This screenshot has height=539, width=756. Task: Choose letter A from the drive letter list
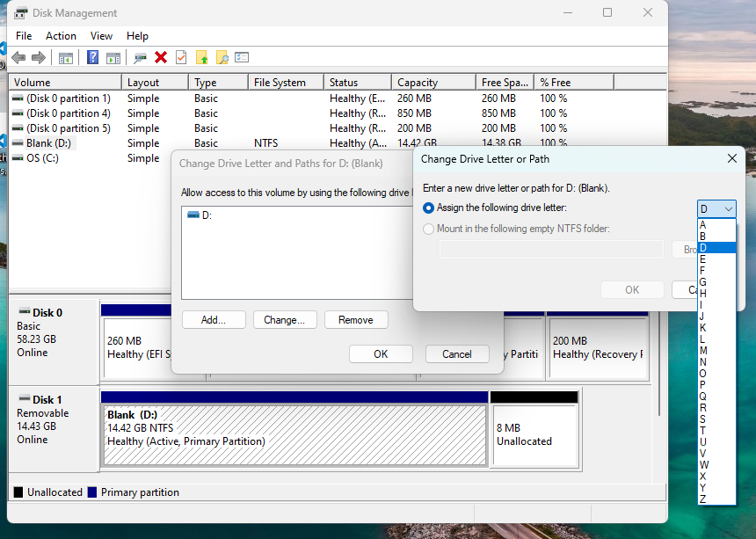[716, 225]
